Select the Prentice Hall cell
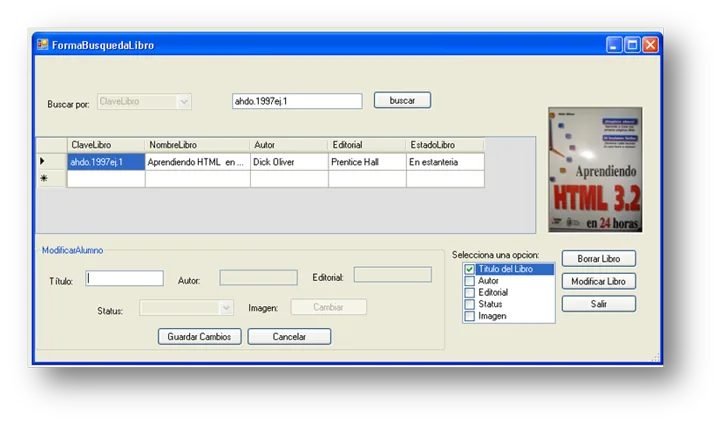This screenshot has height=424, width=720. coord(367,162)
